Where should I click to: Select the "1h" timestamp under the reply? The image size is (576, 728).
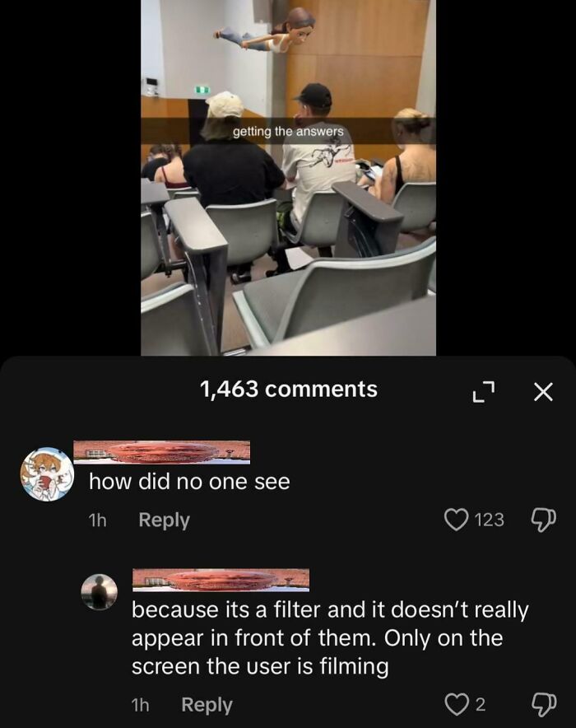pos(140,704)
